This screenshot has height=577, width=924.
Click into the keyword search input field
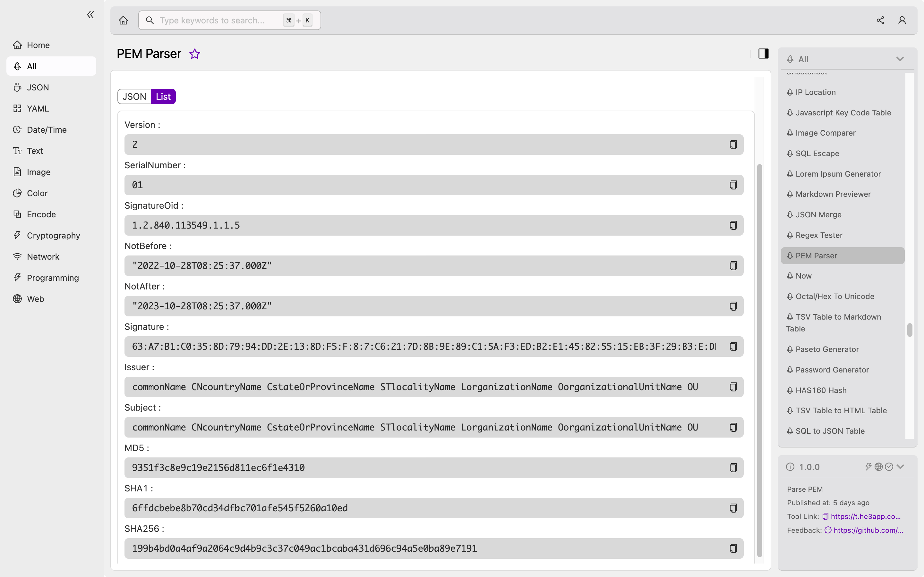coord(229,21)
